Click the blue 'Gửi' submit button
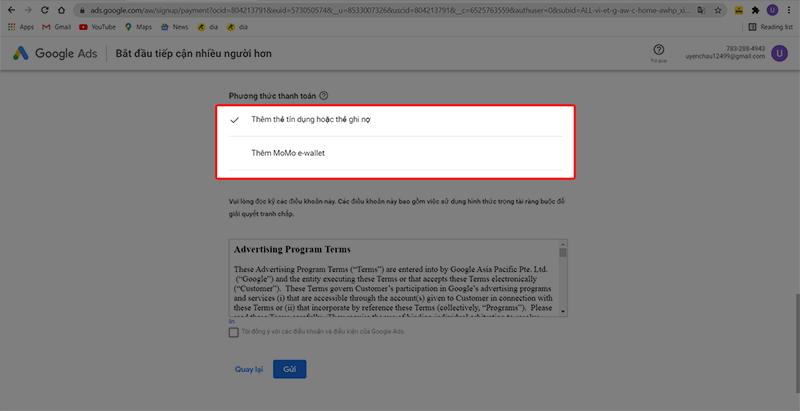Viewport: 800px width, 411px height. pyautogui.click(x=289, y=369)
